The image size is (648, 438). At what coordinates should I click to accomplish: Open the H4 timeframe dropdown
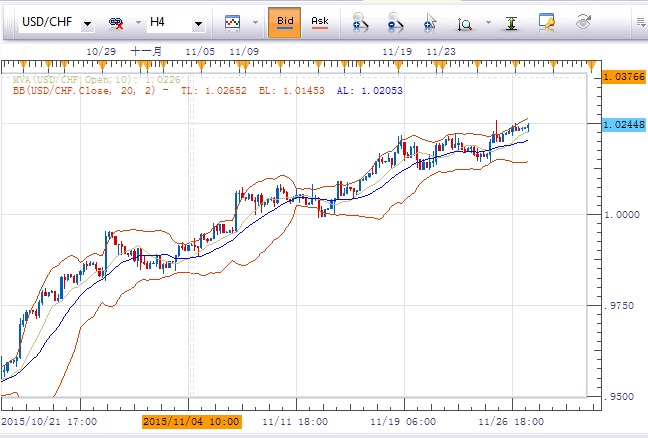click(x=198, y=22)
